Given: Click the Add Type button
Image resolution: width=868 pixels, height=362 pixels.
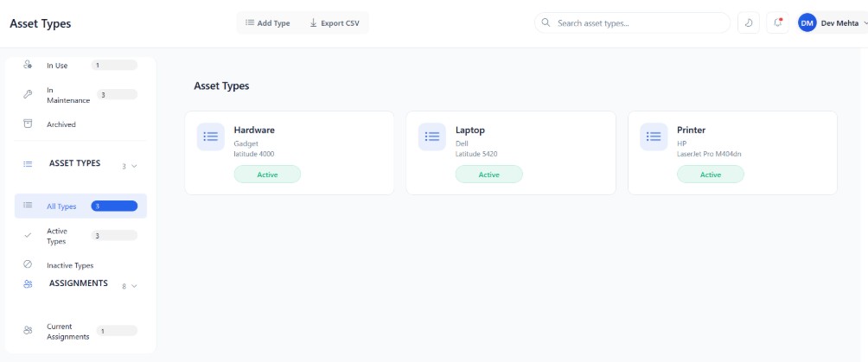Looking at the screenshot, I should [268, 23].
